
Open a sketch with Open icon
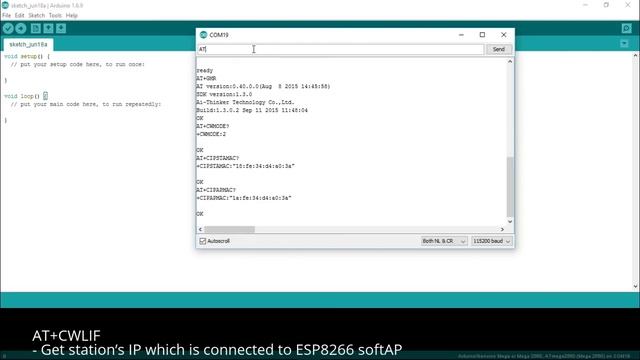click(x=48, y=28)
